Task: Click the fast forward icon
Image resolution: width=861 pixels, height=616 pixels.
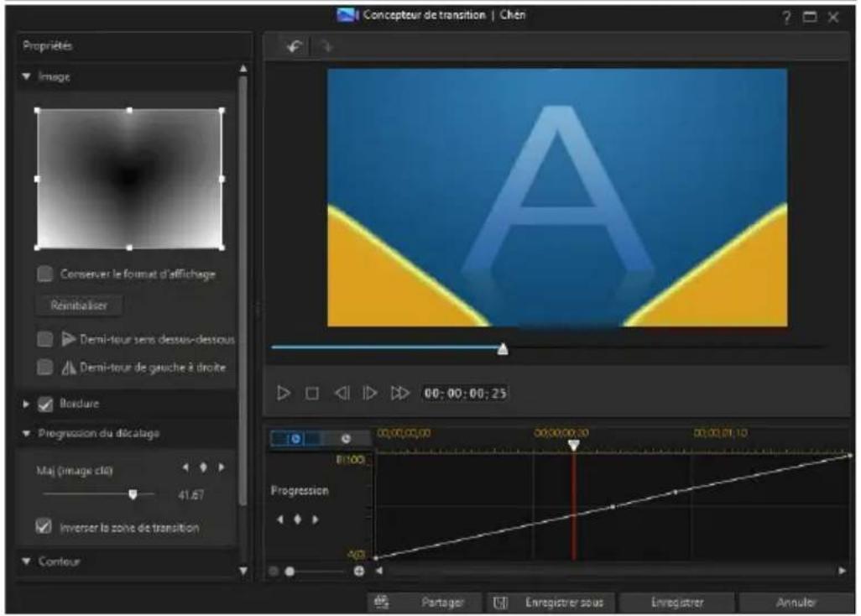Action: tap(399, 393)
